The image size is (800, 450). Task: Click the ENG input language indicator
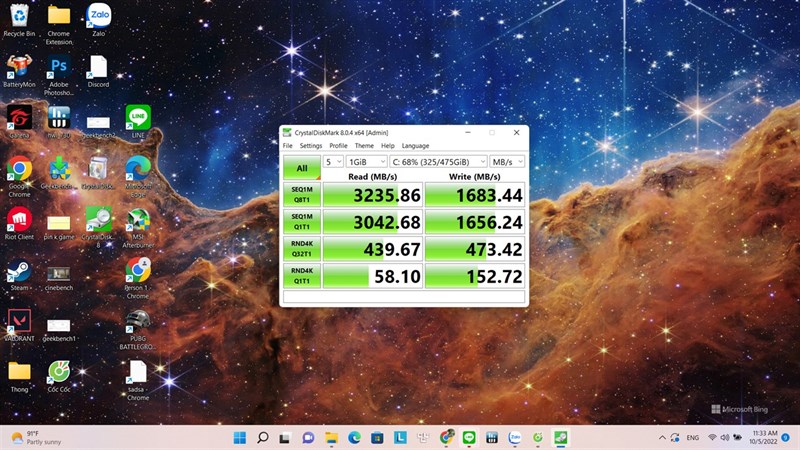[692, 437]
